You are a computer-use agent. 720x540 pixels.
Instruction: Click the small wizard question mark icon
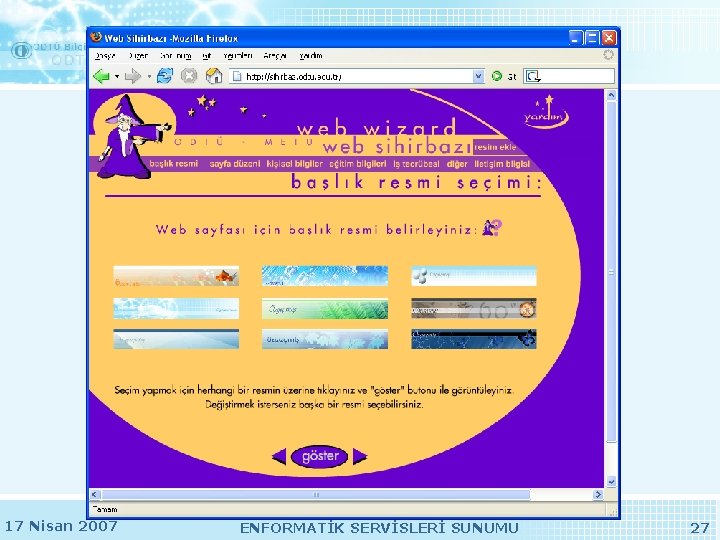coord(492,227)
